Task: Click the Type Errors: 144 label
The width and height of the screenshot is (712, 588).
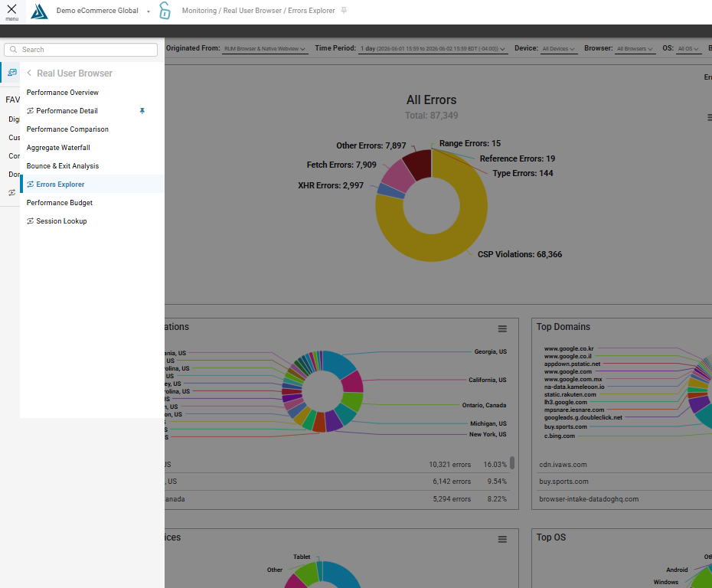Action: coord(523,173)
